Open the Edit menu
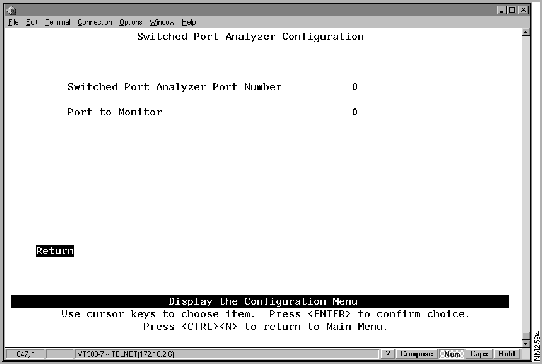The height and width of the screenshot is (364, 542). [x=31, y=22]
